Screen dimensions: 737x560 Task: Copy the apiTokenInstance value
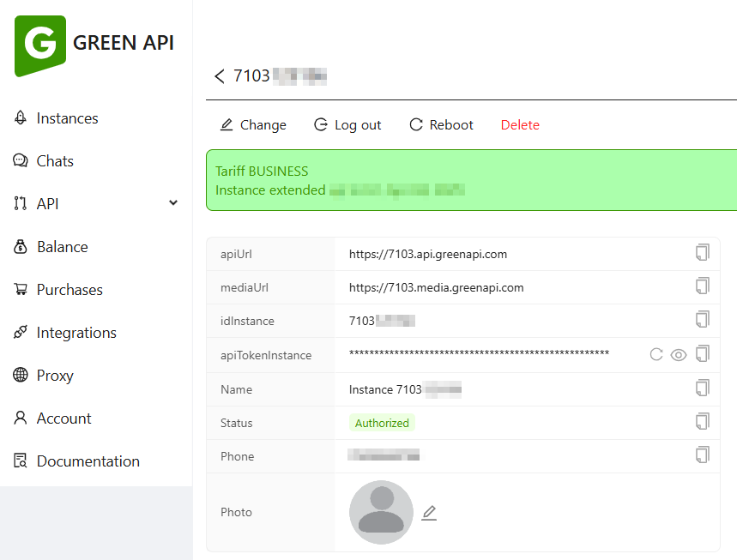coord(702,353)
